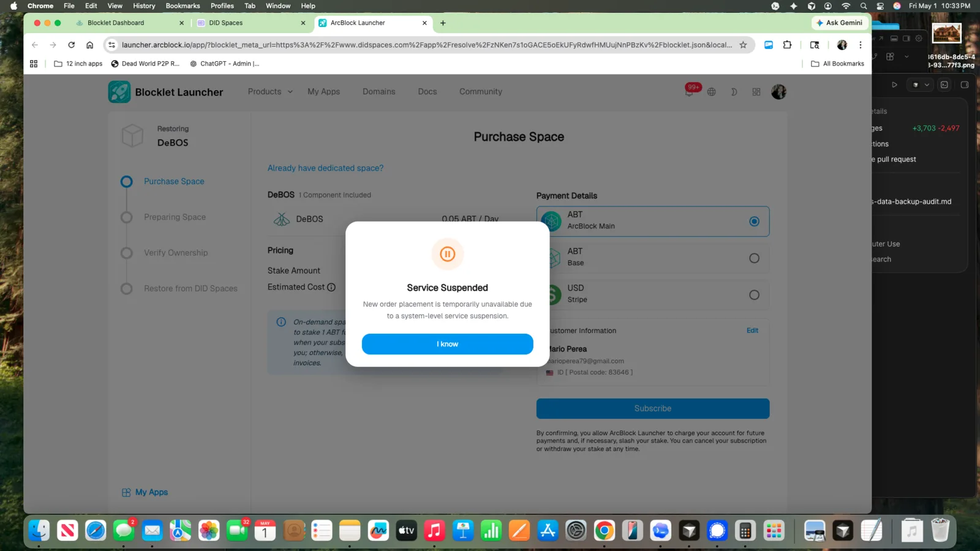Open the Chrome three-dot menu
The image size is (980, 551).
click(861, 45)
